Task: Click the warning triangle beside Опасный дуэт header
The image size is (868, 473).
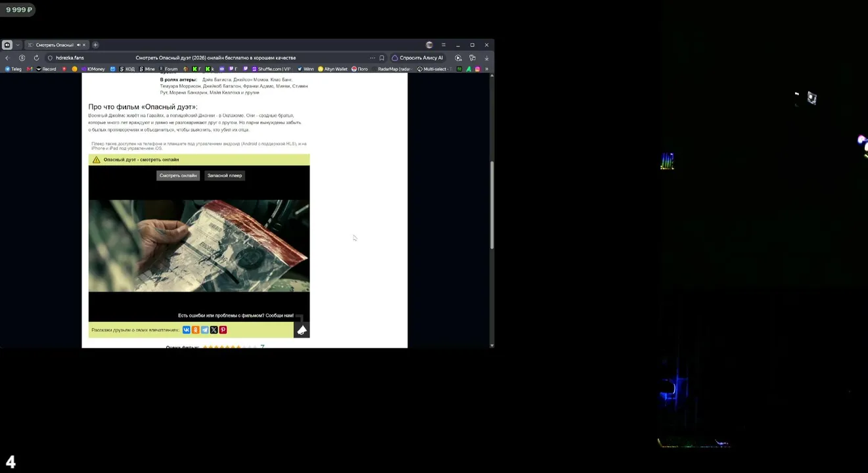Action: [97, 160]
